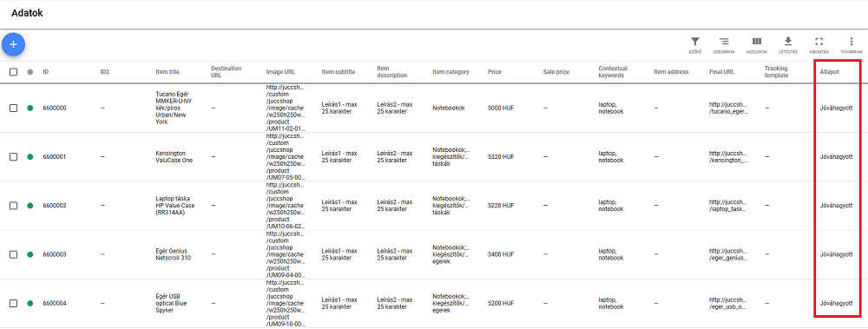Click the Item address column header

pos(671,72)
